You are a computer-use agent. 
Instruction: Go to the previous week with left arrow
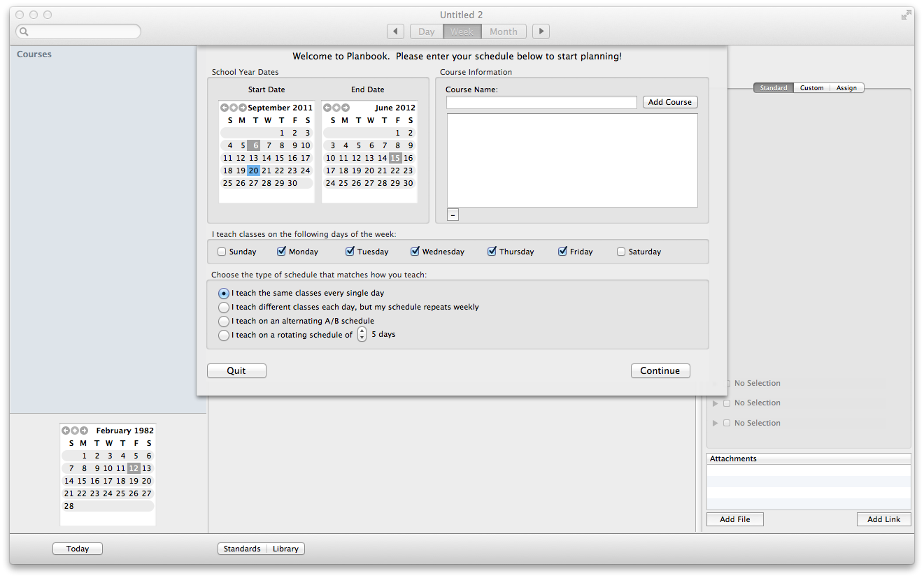(x=396, y=31)
